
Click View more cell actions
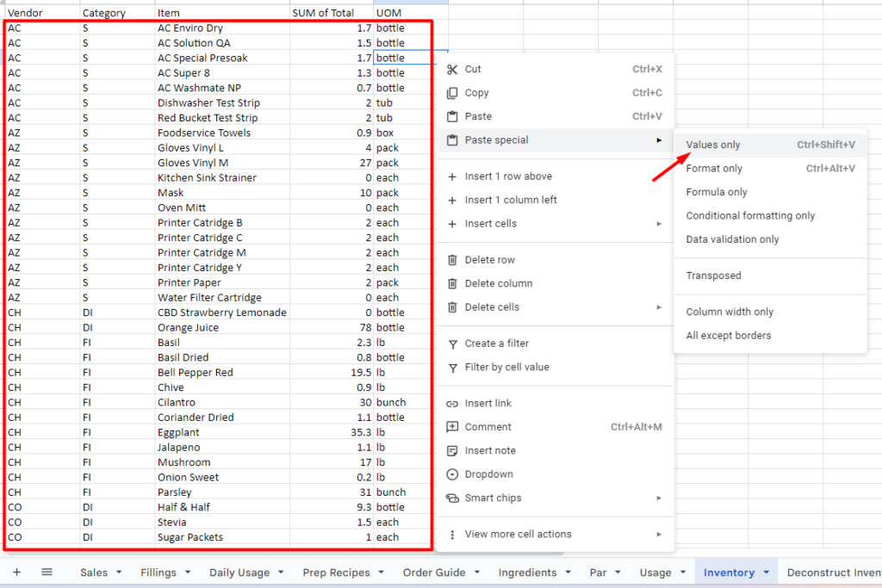tap(518, 534)
